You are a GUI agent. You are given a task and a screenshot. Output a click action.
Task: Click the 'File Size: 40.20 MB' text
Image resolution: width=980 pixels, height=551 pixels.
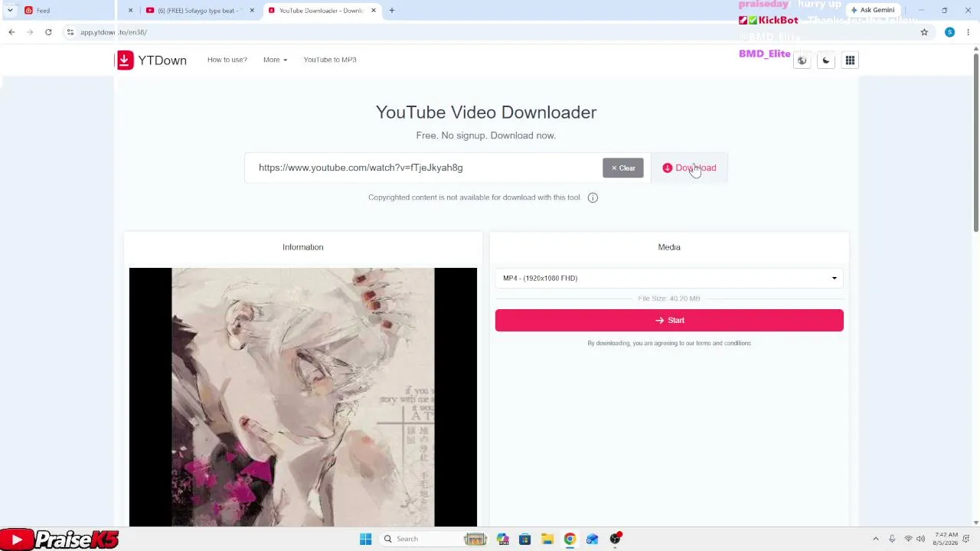[669, 298]
